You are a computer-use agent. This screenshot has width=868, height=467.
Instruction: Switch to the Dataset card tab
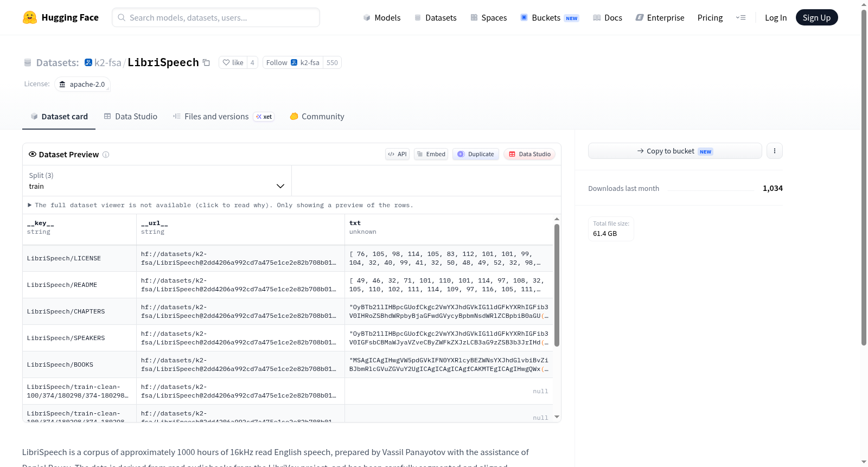(x=59, y=117)
